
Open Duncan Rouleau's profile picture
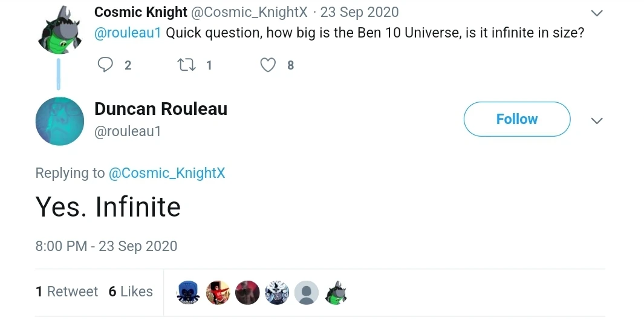click(59, 121)
